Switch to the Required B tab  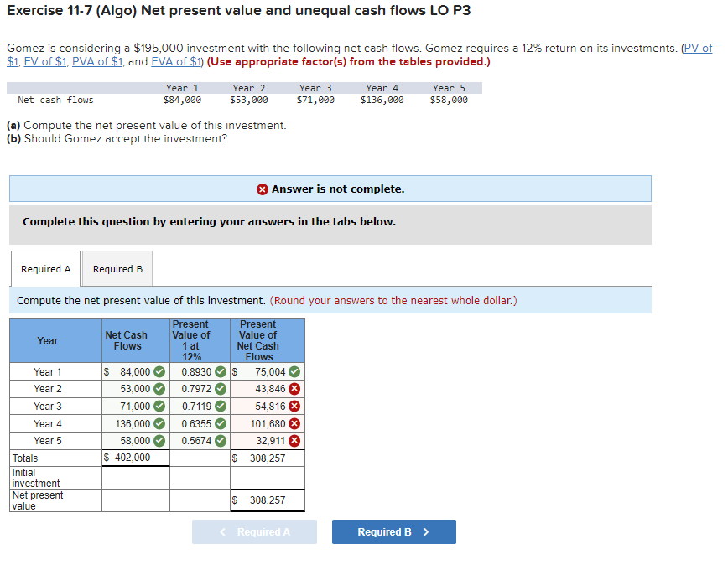point(117,269)
